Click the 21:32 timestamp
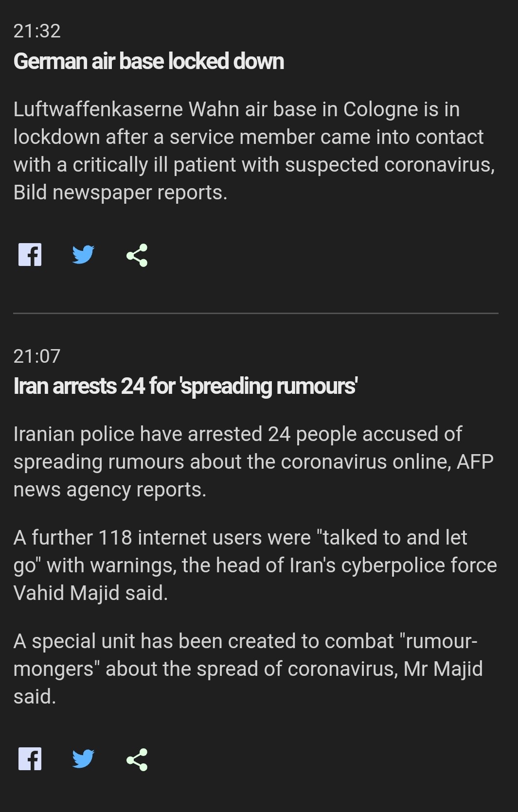The height and width of the screenshot is (812, 518). [x=37, y=31]
